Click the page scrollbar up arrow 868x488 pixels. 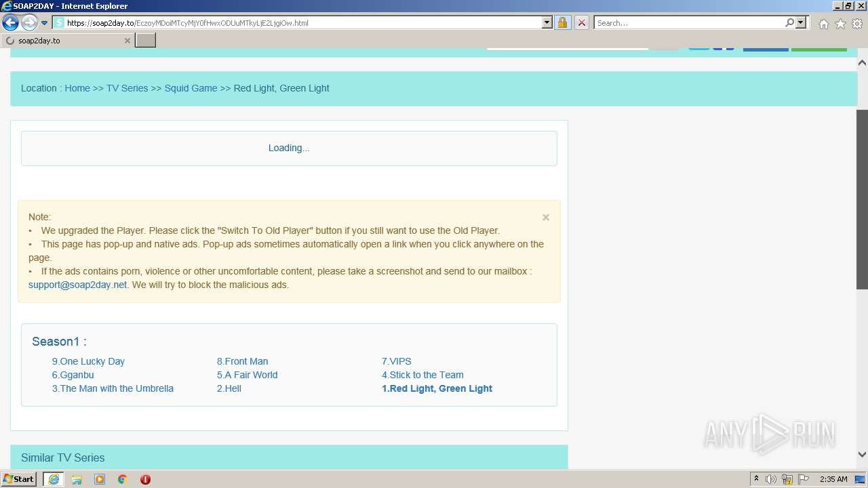(x=862, y=63)
